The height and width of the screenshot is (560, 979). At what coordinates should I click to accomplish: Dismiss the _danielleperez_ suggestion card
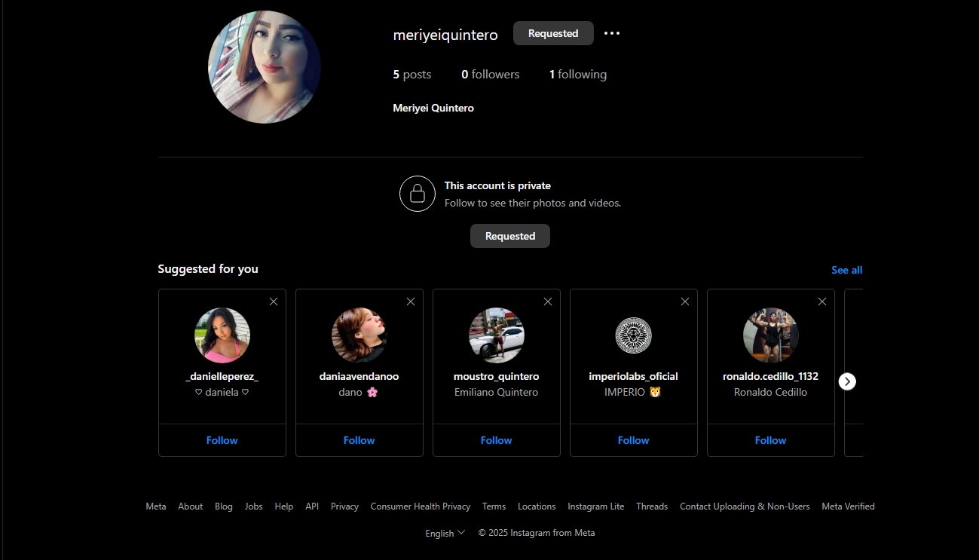[x=274, y=301]
